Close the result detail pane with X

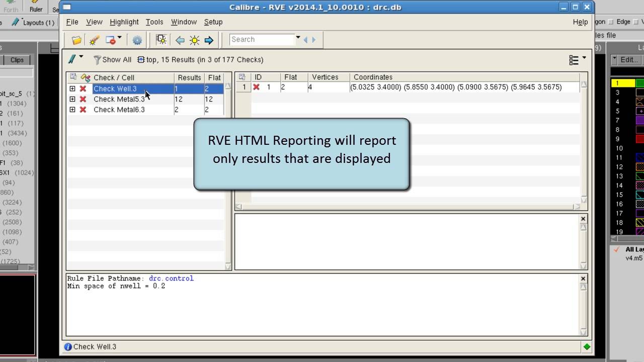pos(583,219)
